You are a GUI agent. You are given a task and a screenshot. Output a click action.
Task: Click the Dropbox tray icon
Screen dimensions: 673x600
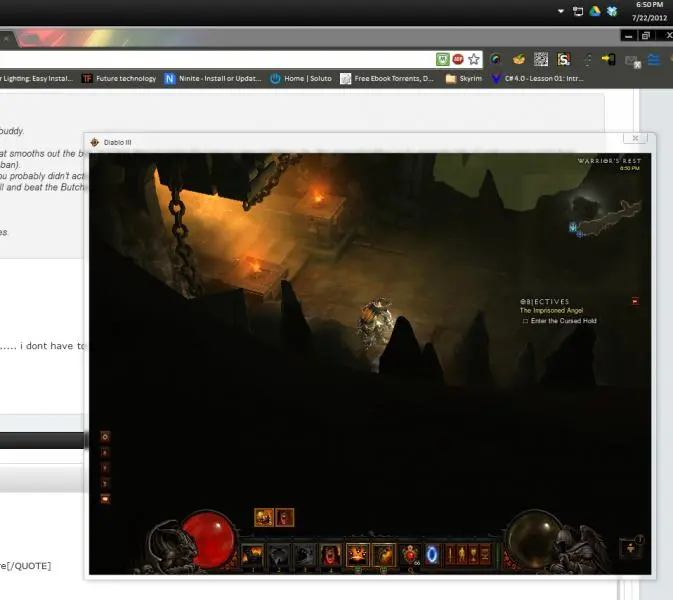[610, 11]
